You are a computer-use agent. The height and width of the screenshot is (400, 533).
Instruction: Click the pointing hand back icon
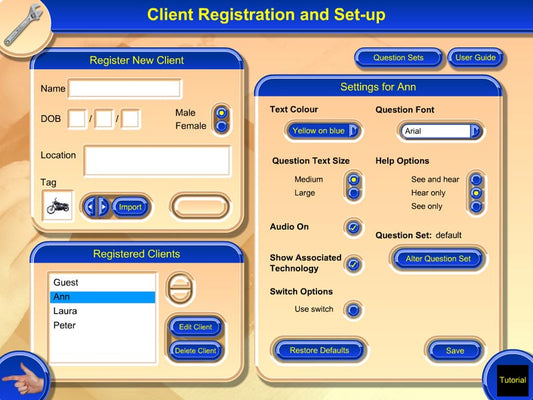(x=23, y=378)
